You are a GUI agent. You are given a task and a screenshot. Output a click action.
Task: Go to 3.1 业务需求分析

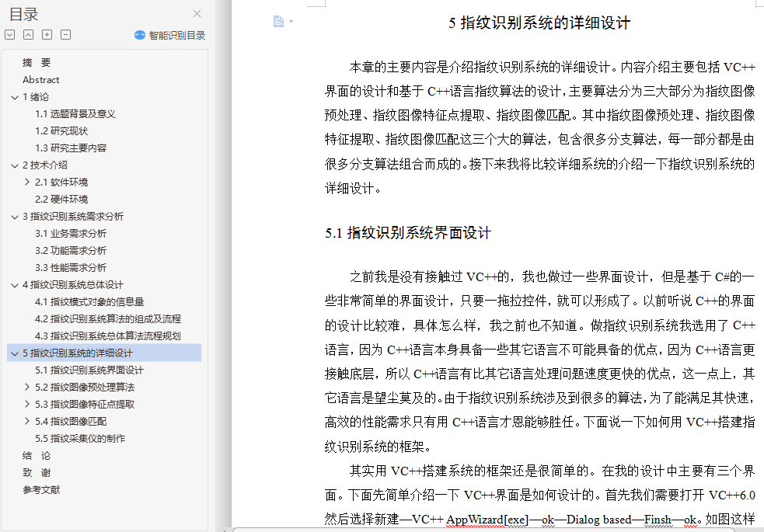(71, 233)
